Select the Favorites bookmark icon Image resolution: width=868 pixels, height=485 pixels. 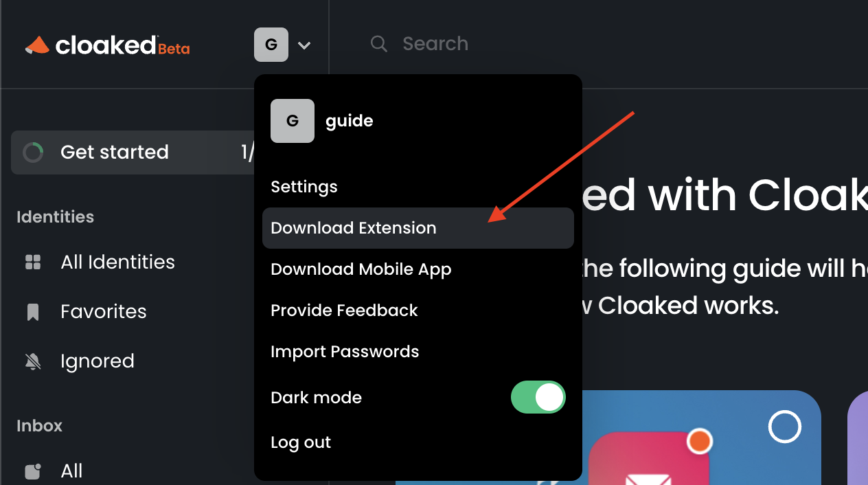click(33, 312)
